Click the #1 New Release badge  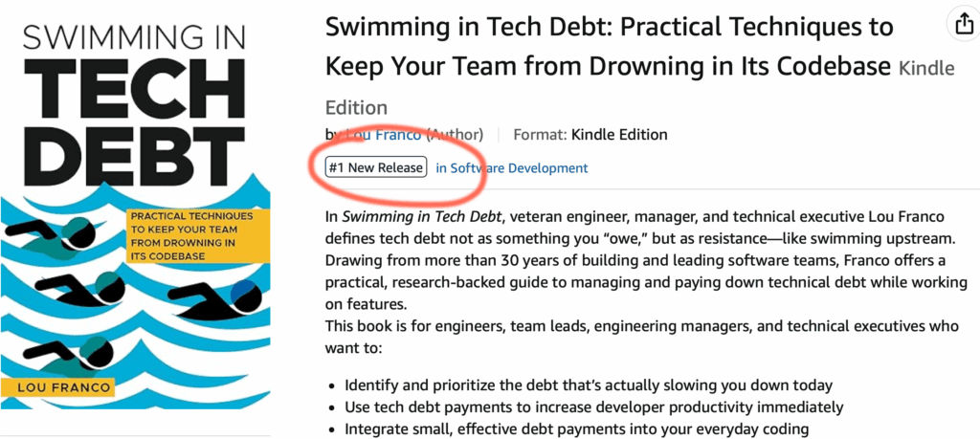[376, 167]
